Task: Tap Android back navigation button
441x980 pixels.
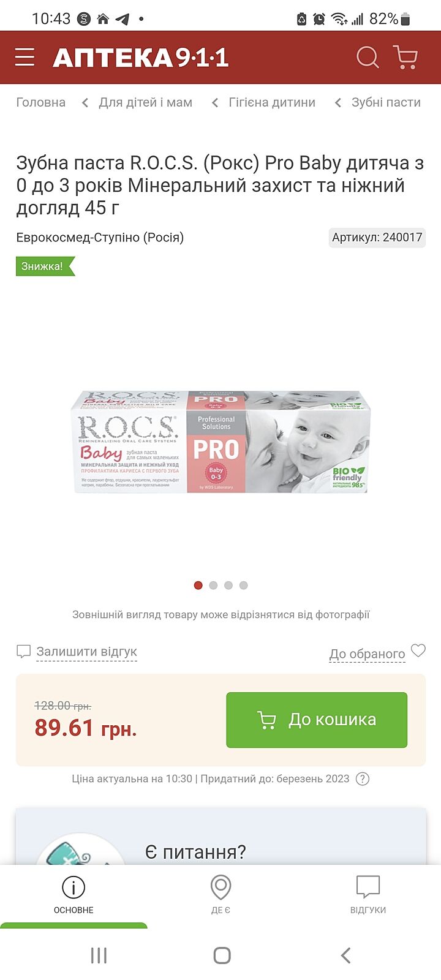Action: click(346, 956)
